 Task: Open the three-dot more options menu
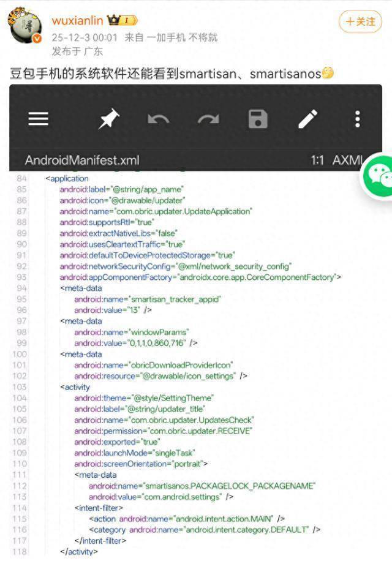(x=357, y=119)
